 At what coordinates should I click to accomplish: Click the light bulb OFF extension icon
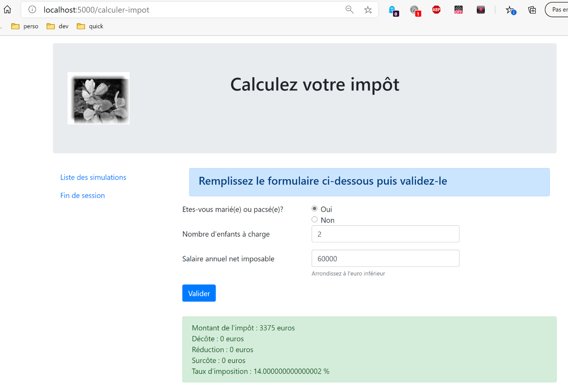458,10
